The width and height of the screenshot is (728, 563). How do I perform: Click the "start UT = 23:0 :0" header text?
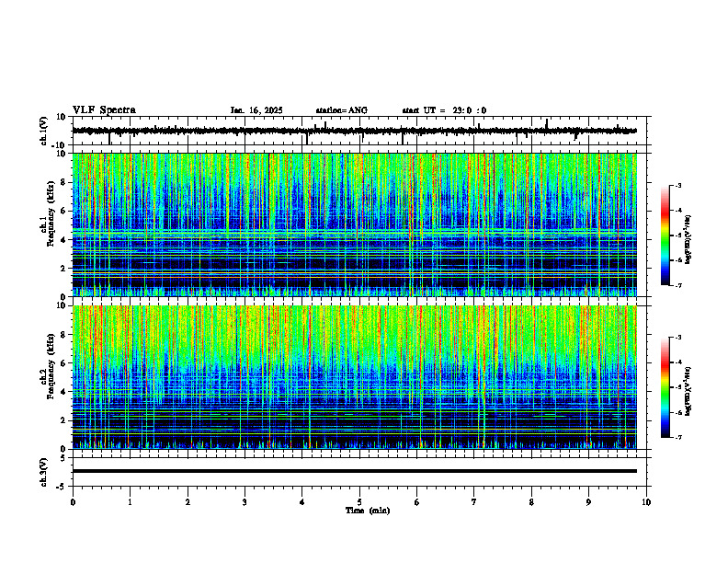pos(444,110)
